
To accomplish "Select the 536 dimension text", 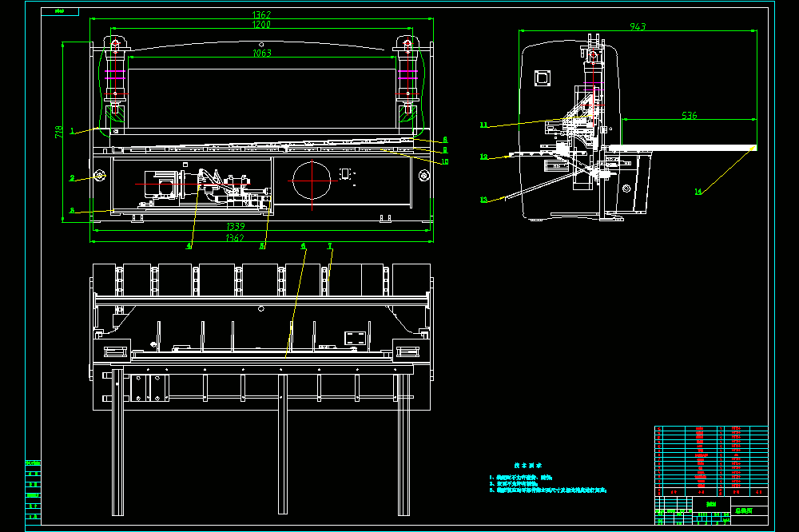I will [x=689, y=116].
